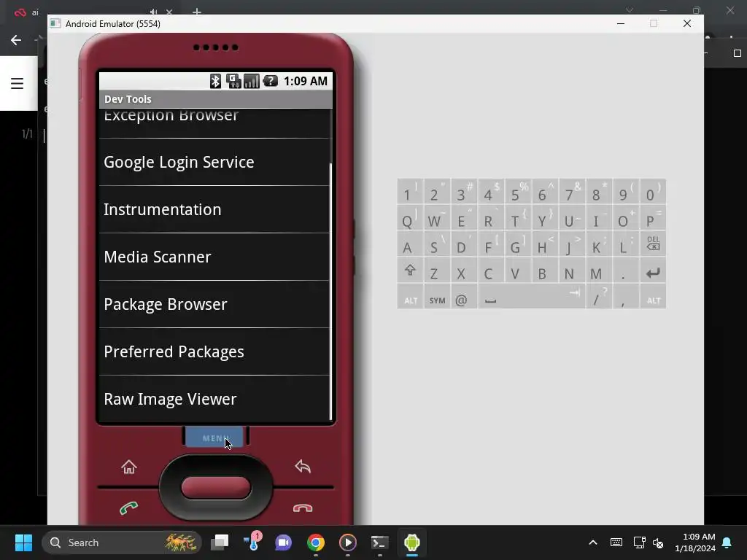Click the M key on emulator keyboard
Viewport: 747px width, 560px height.
coord(599,271)
